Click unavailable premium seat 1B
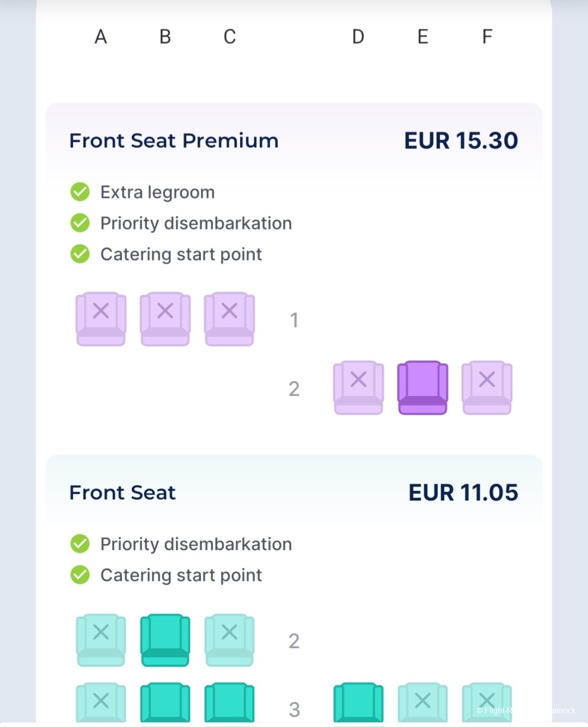This screenshot has height=727, width=588. (x=165, y=319)
